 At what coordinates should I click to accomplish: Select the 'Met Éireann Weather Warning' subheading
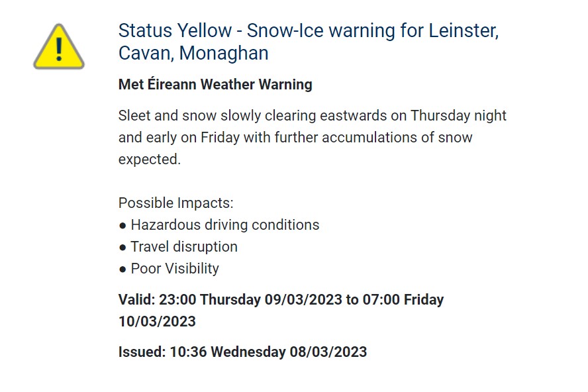click(x=215, y=84)
